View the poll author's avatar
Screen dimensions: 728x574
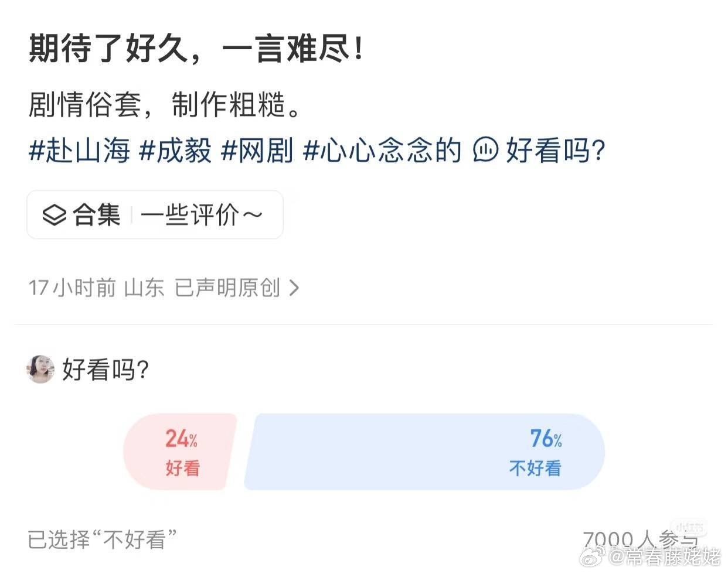pos(41,369)
